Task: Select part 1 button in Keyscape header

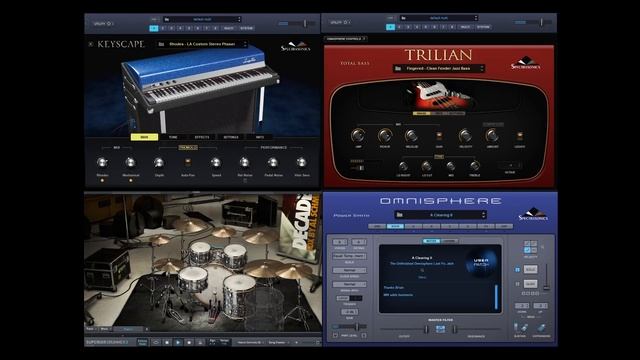Action: coord(154,28)
